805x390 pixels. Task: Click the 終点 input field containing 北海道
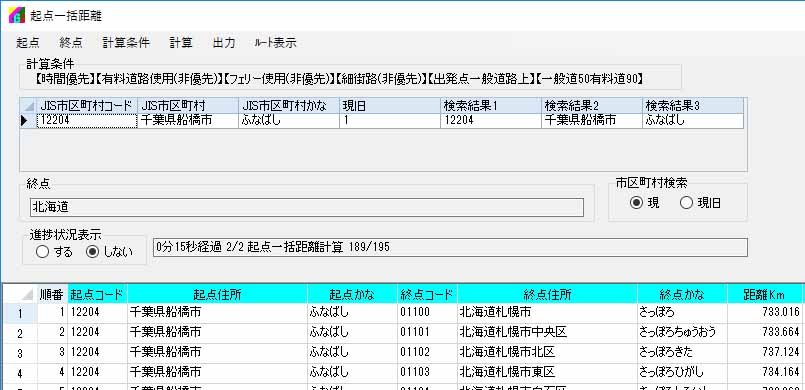(x=306, y=207)
